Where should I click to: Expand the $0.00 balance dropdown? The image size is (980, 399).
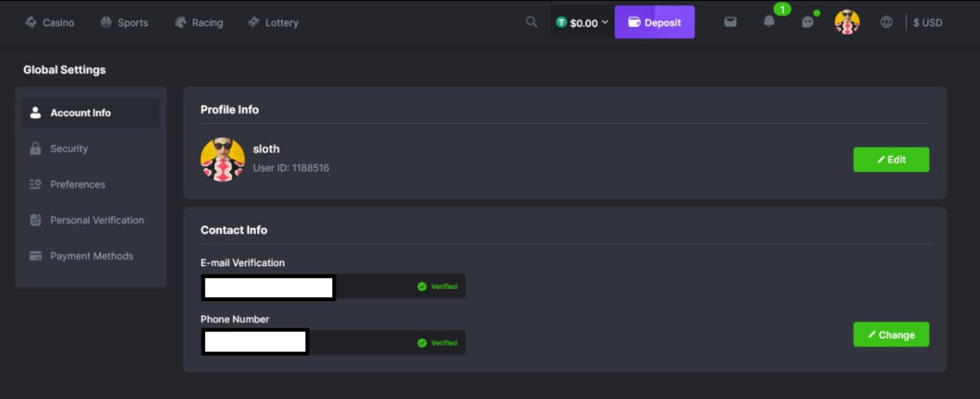[x=583, y=23]
